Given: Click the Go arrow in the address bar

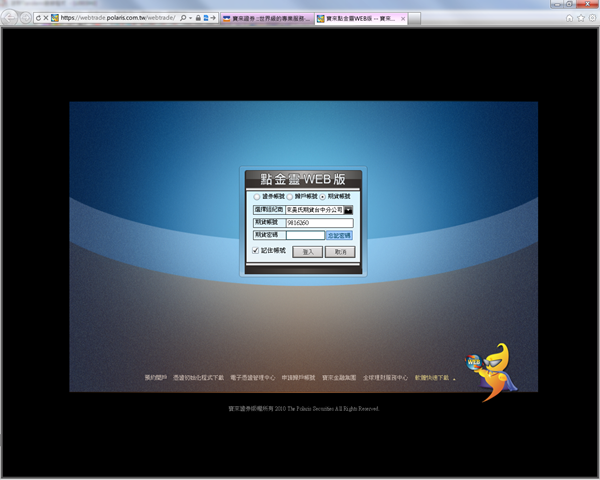Looking at the screenshot, I should tap(213, 18).
